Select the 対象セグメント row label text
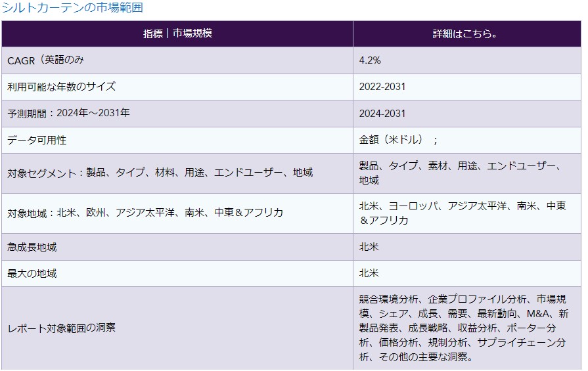This screenshot has height=371, width=588. click(x=160, y=173)
